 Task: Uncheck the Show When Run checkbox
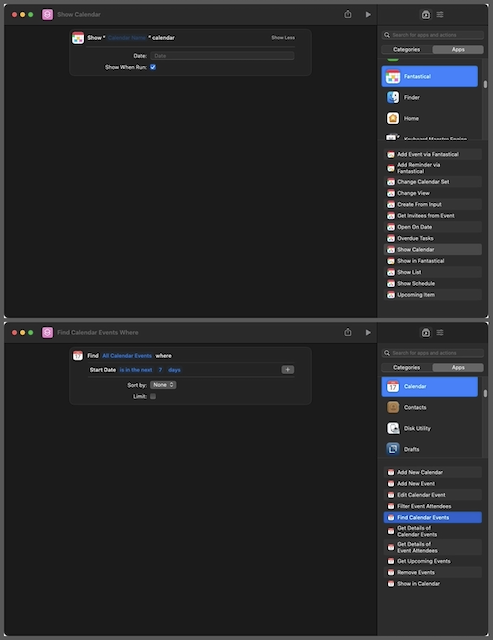[x=153, y=67]
